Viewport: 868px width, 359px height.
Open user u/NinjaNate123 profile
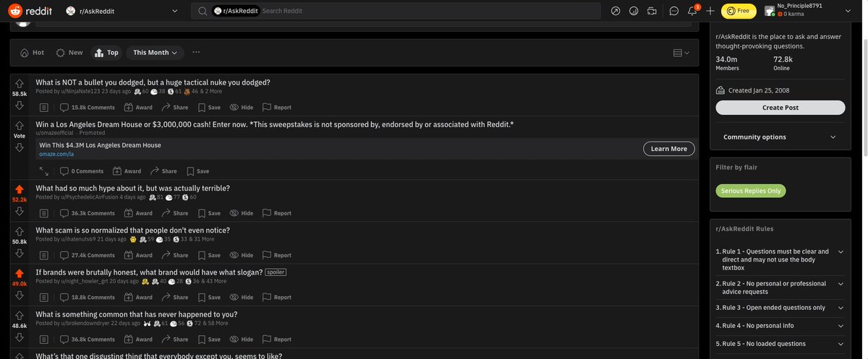point(80,92)
